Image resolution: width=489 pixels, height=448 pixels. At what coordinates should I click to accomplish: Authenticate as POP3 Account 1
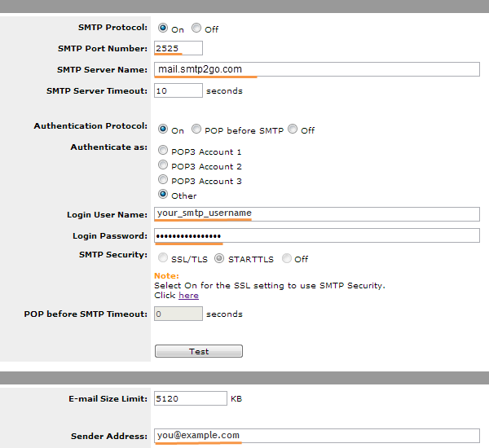click(x=163, y=150)
